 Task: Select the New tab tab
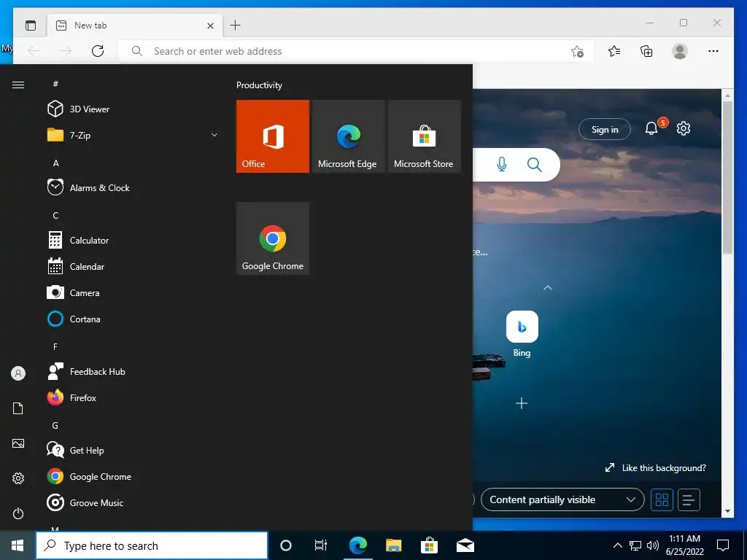(135, 26)
